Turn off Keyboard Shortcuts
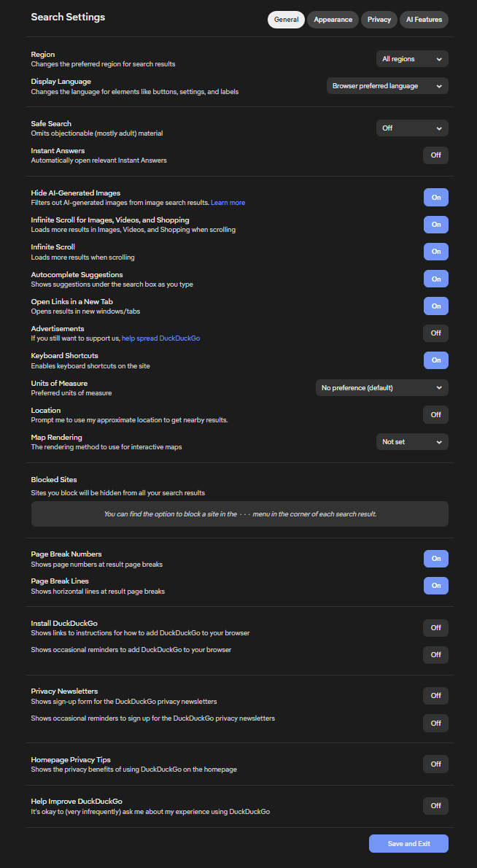The height and width of the screenshot is (868, 477). pyautogui.click(x=435, y=360)
